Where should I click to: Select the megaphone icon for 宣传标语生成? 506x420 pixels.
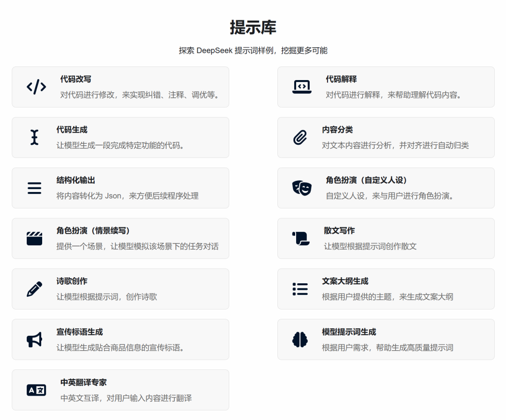34,339
